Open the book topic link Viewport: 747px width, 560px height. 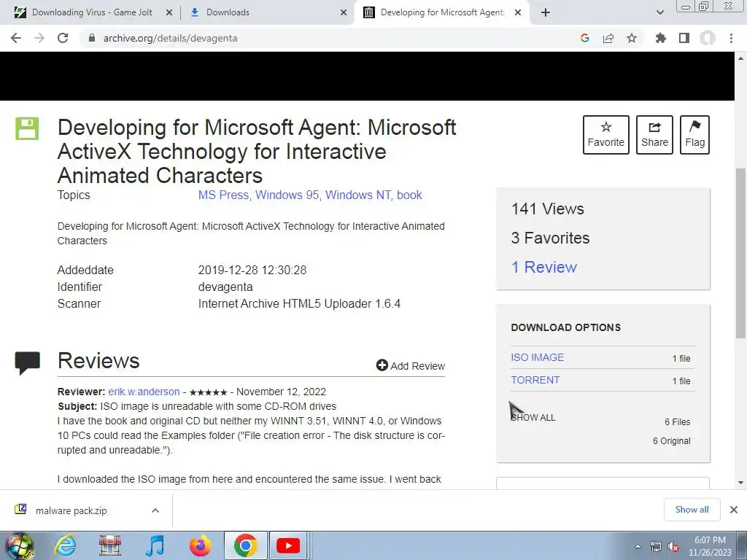pyautogui.click(x=409, y=195)
